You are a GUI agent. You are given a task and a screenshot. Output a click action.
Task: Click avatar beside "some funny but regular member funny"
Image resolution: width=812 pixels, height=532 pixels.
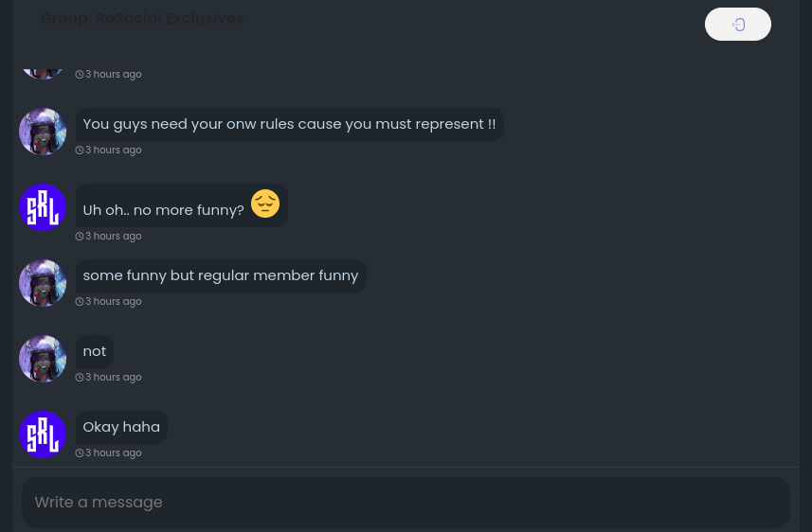(43, 283)
